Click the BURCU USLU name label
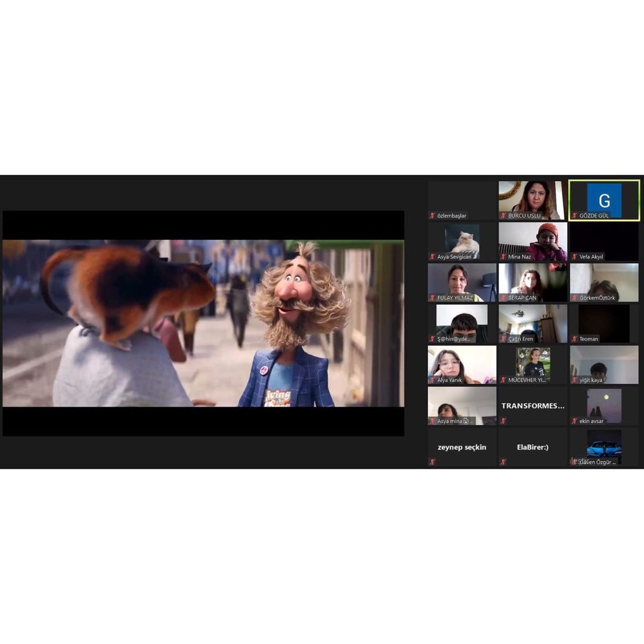644x644 pixels. point(525,216)
